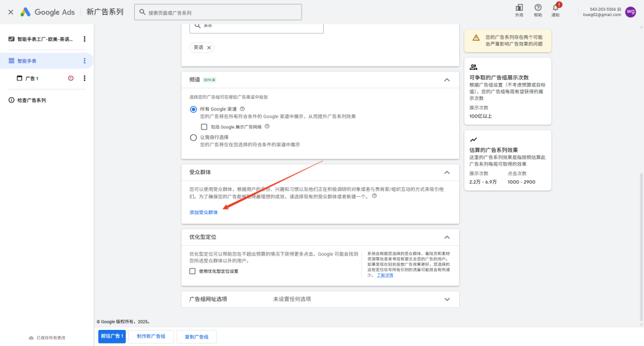Screen dimensions: 644x346
Task: Click the purple account avatar
Action: point(630,11)
